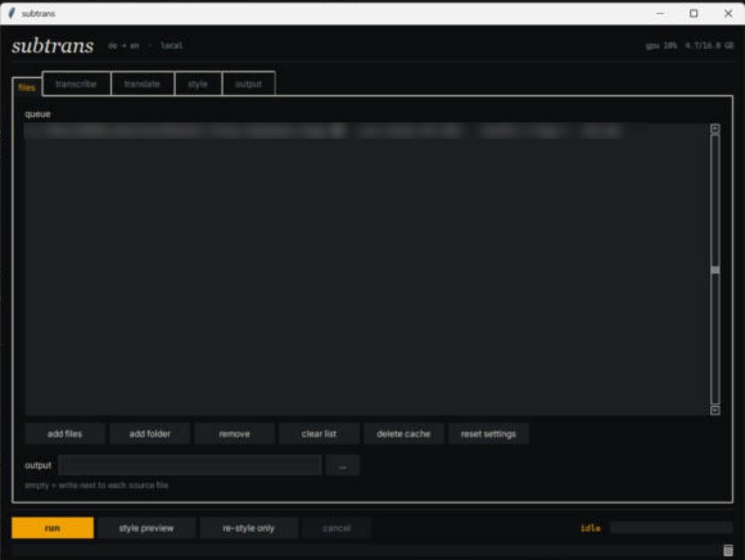Maximize the subtrans window
The image size is (745, 560).
(x=694, y=14)
